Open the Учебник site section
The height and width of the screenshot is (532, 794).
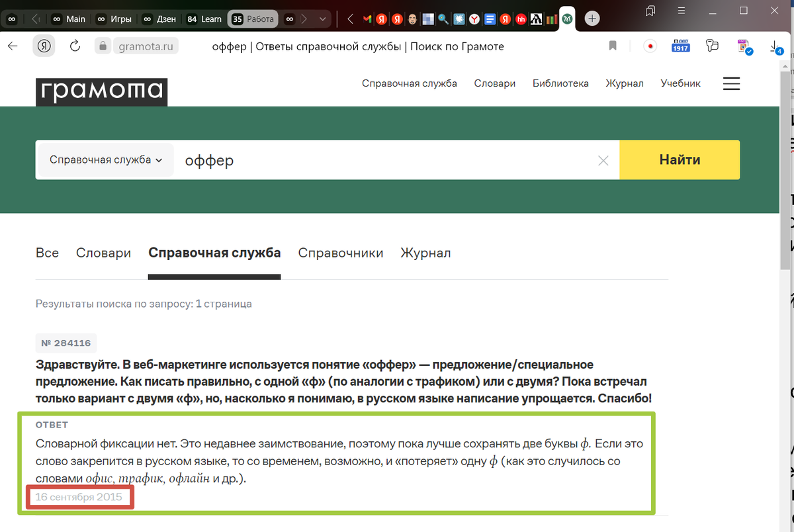tap(680, 83)
